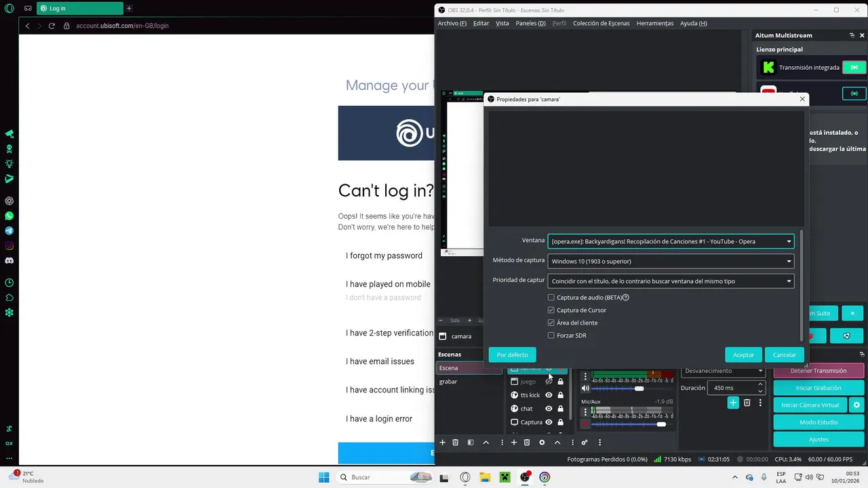Image resolution: width=868 pixels, height=488 pixels.
Task: Open Opera sidebar settings gear
Action: point(9,312)
